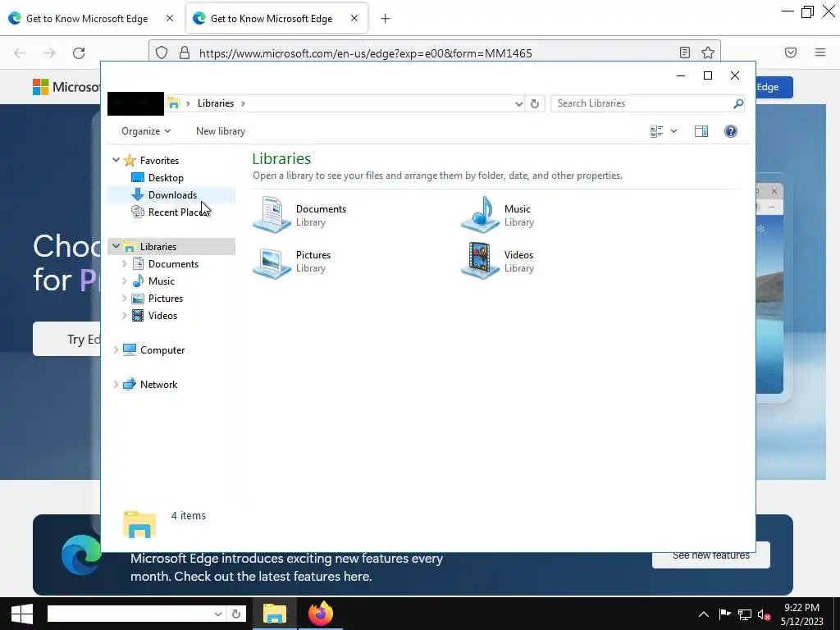840x630 pixels.
Task: Click the tracking protection shield icon
Action: pyautogui.click(x=162, y=52)
